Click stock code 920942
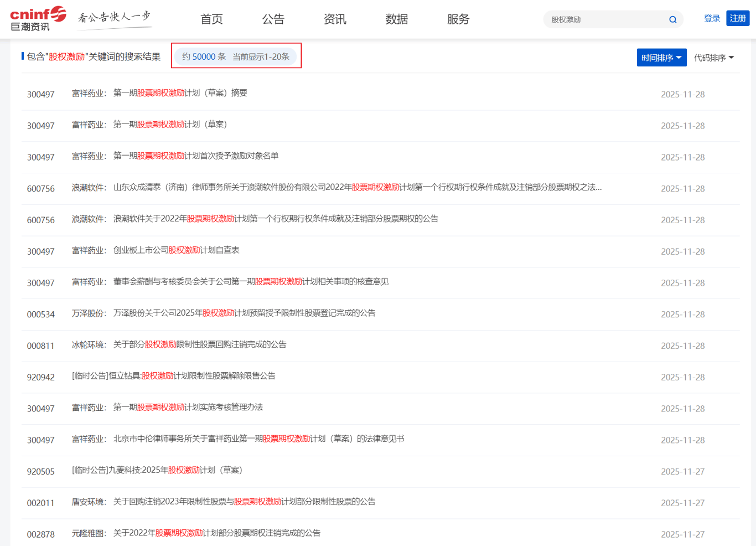 41,378
